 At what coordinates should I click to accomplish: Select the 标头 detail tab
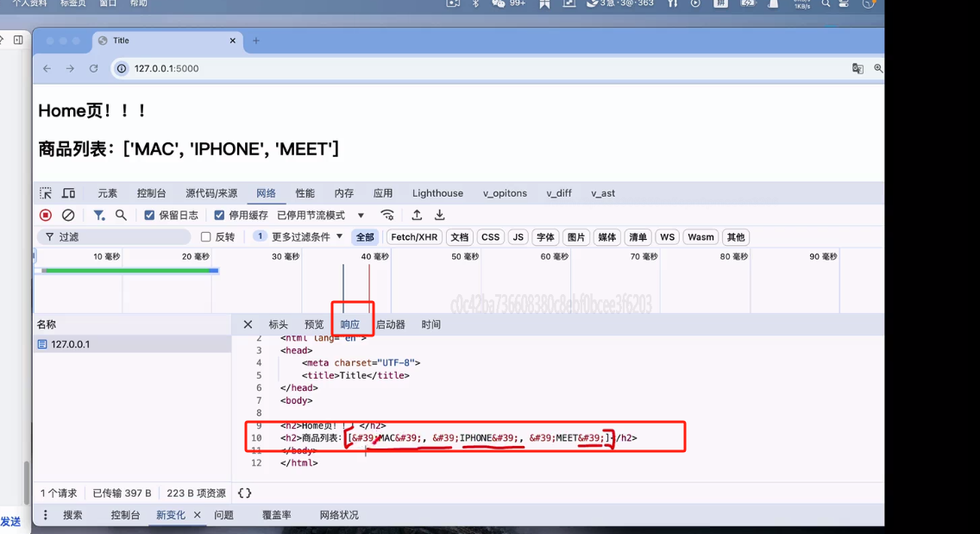point(278,324)
